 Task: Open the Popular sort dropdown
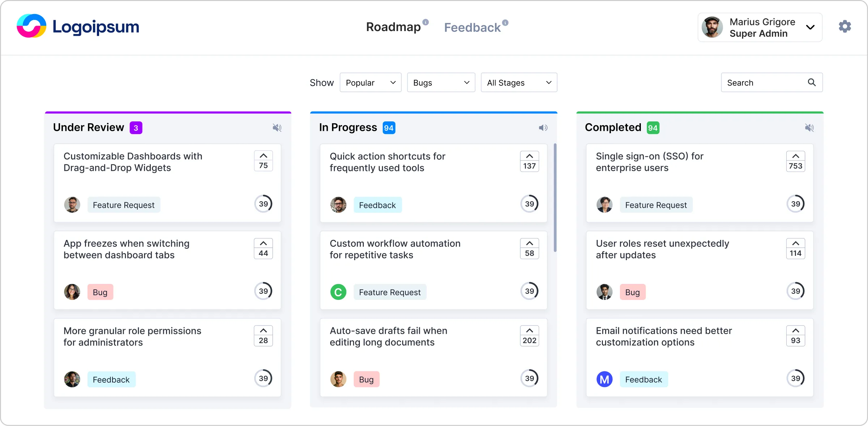370,83
